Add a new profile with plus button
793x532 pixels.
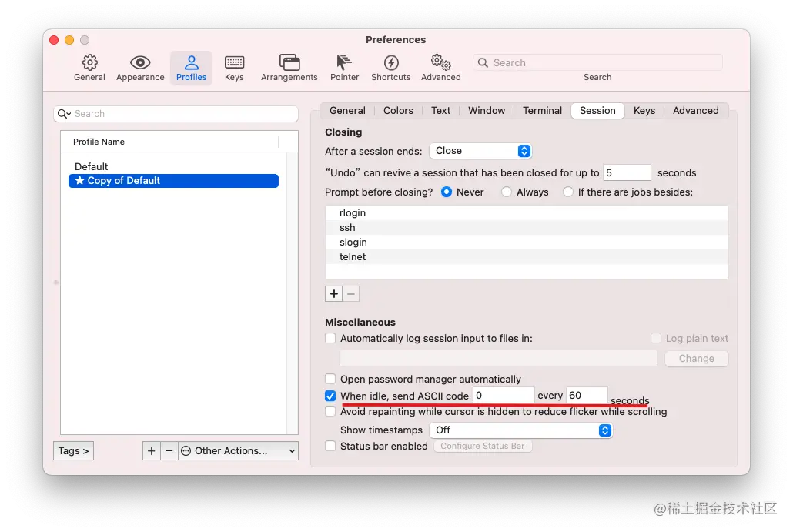pyautogui.click(x=151, y=450)
